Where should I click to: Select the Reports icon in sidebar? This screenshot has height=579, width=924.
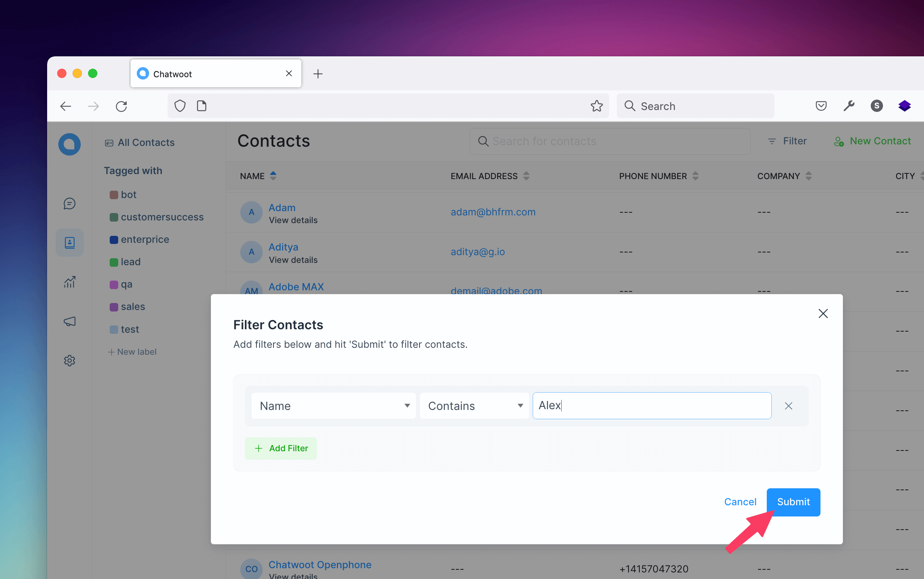coord(70,281)
